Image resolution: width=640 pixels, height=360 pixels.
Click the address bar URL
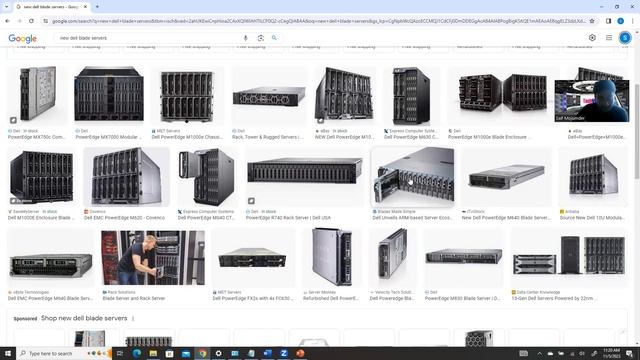[x=318, y=21]
